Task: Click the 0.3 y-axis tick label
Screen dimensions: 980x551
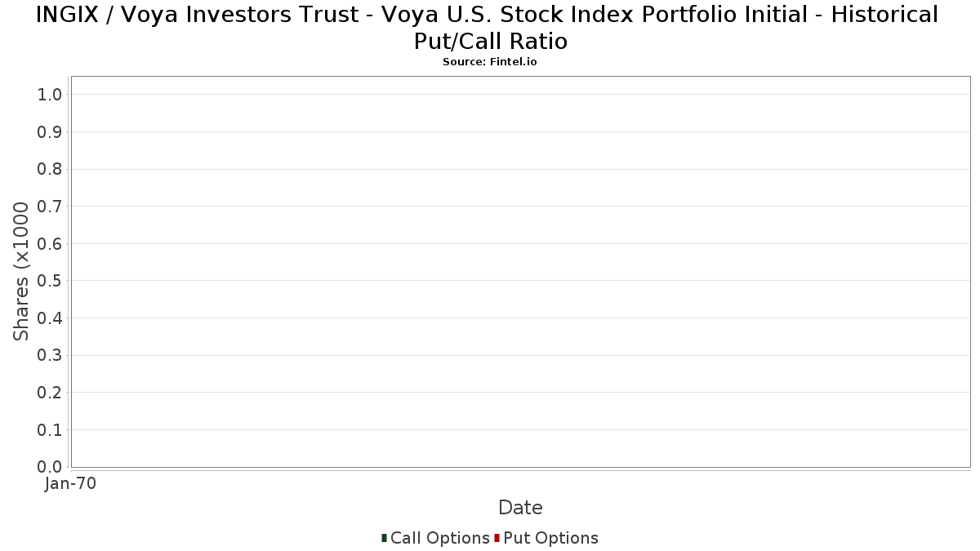Action: [x=50, y=356]
